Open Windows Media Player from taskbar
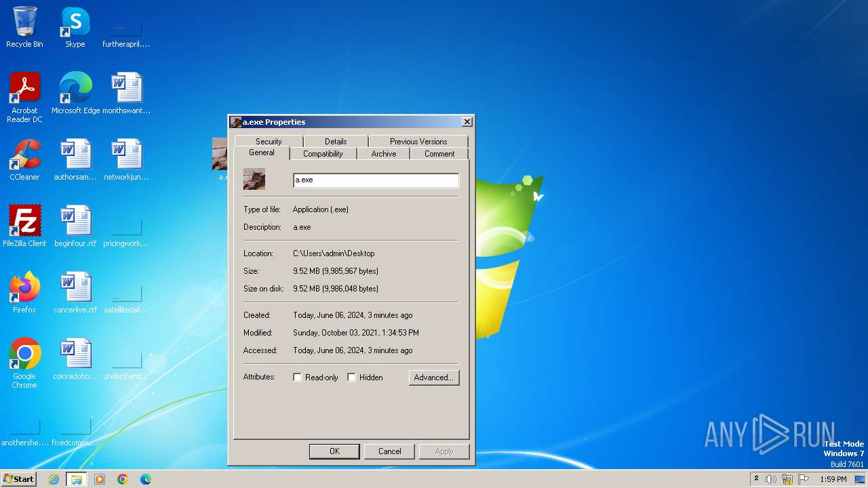The height and width of the screenshot is (488, 868). 100,479
